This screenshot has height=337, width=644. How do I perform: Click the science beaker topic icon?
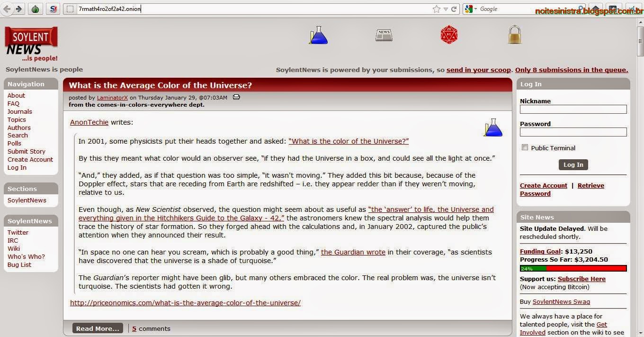[x=318, y=35]
